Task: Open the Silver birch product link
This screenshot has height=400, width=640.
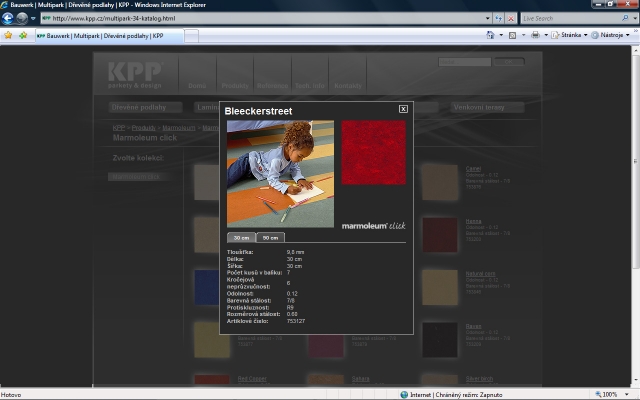Action: tap(479, 379)
